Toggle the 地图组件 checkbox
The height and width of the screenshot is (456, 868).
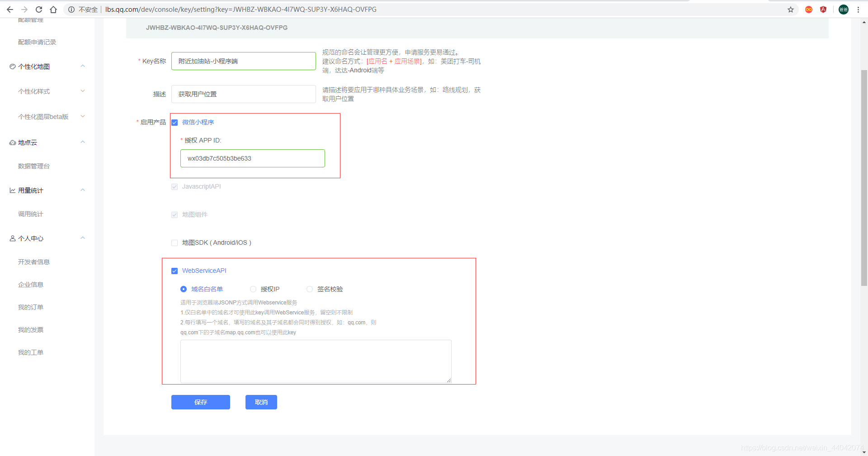click(175, 215)
